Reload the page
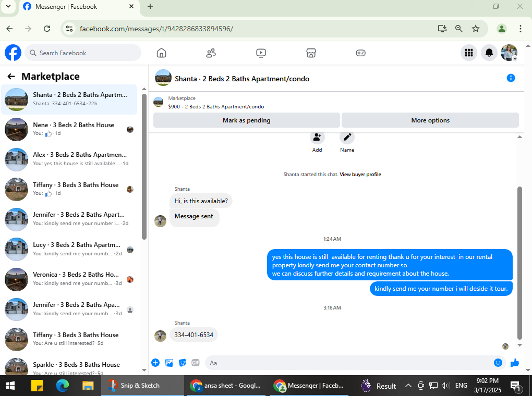Screen dimensions: 532x396 coord(47,29)
